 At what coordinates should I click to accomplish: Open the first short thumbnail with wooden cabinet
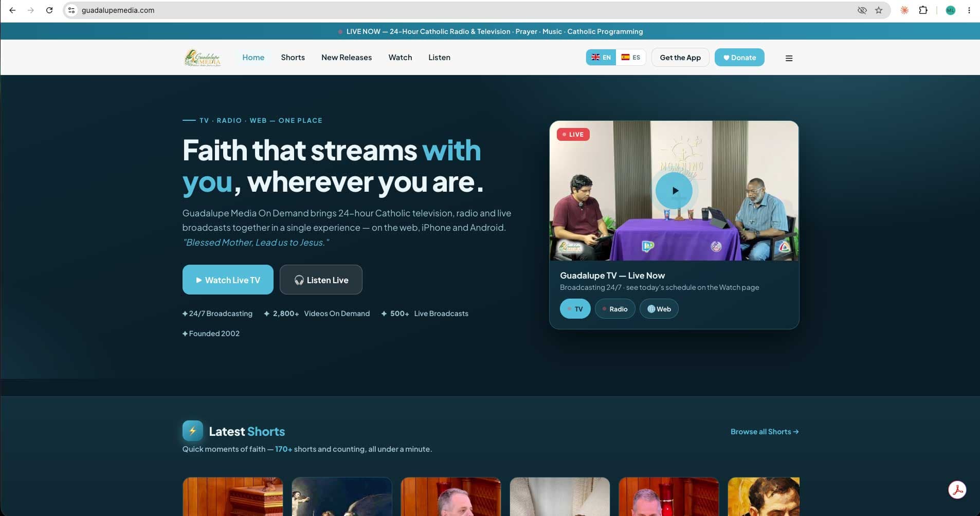click(x=232, y=496)
